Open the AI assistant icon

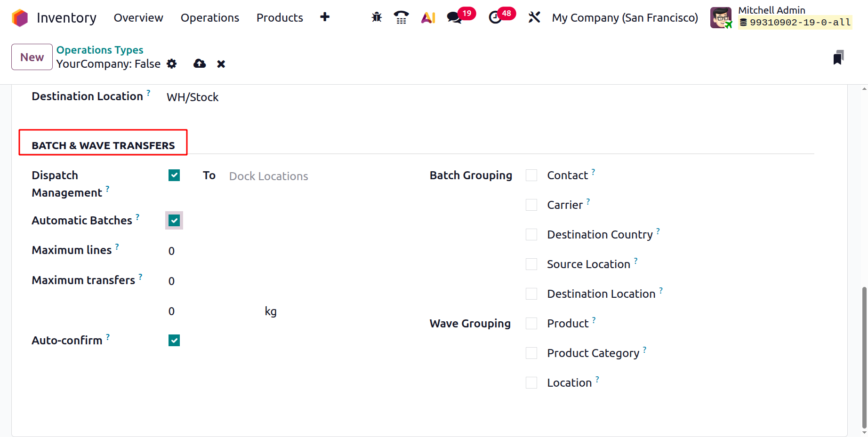(x=428, y=17)
